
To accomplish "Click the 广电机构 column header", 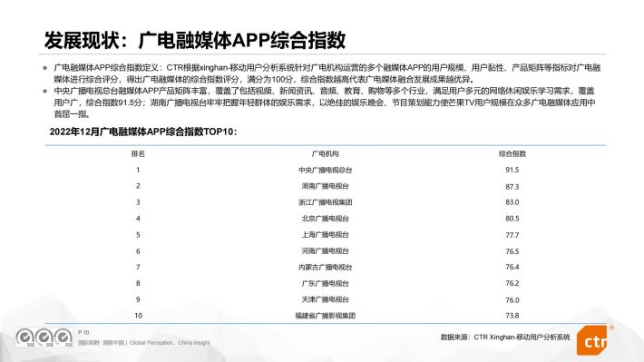I will point(325,153).
